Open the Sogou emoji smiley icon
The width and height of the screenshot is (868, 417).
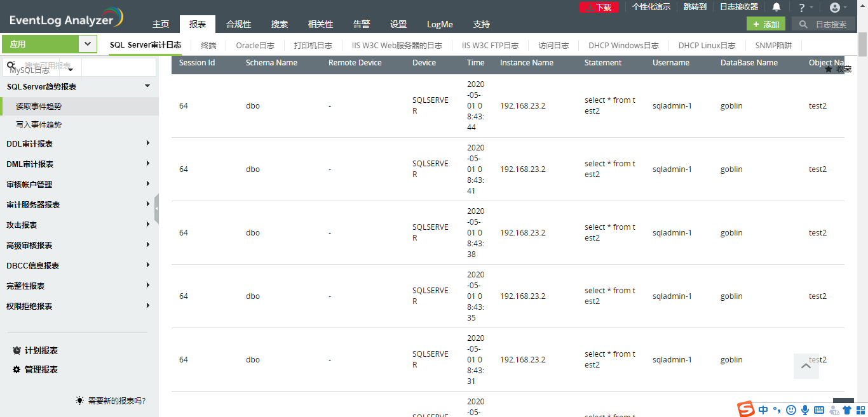[x=791, y=410]
